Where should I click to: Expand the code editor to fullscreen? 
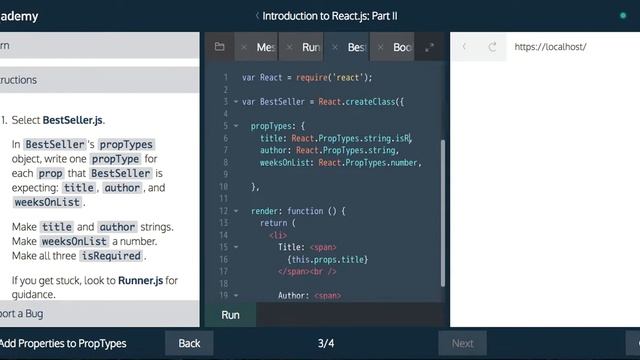click(x=429, y=47)
